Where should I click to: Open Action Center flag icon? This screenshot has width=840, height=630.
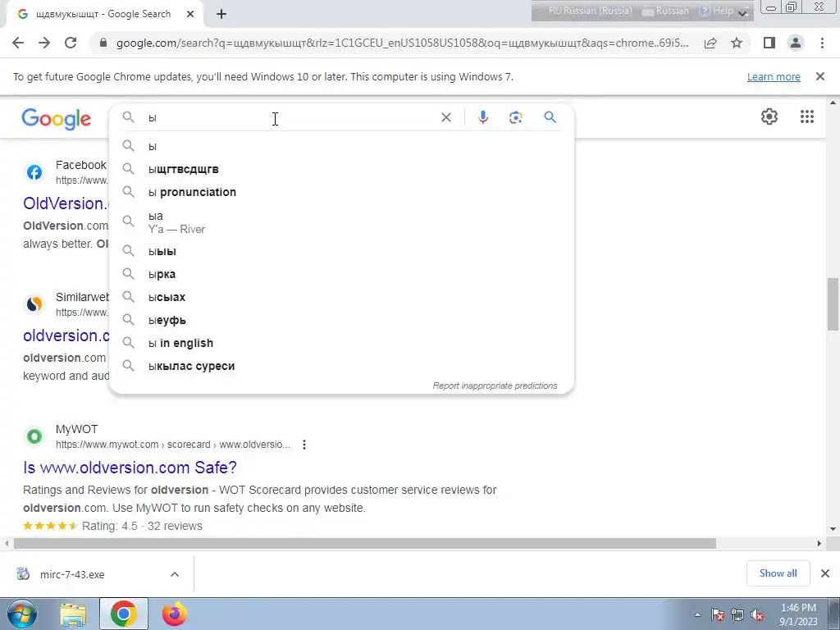[718, 615]
